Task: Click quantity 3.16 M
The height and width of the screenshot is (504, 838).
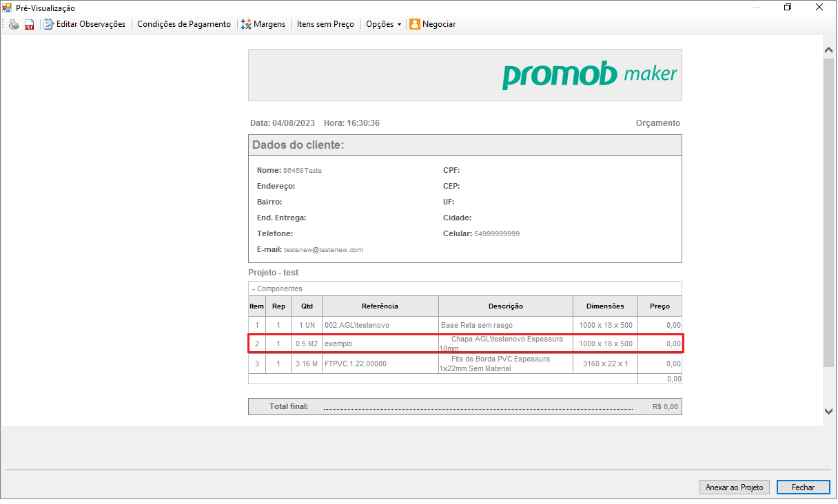Action: click(x=307, y=364)
